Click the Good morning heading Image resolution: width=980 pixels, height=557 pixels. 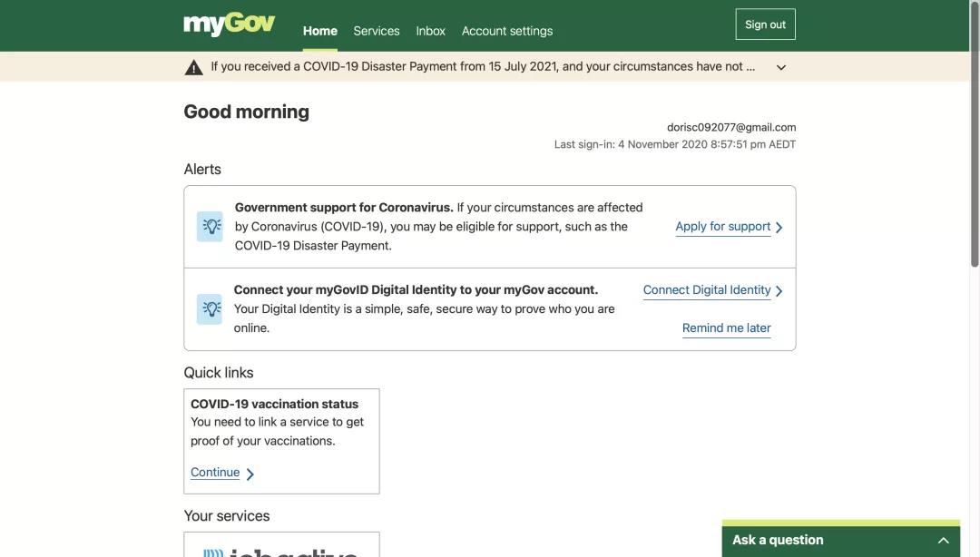point(246,112)
